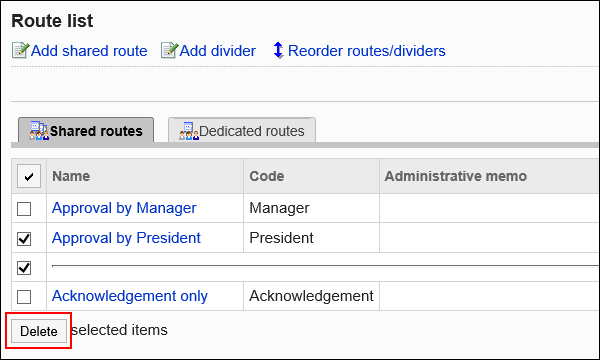Toggle the select-all checkbox in header

tap(29, 176)
